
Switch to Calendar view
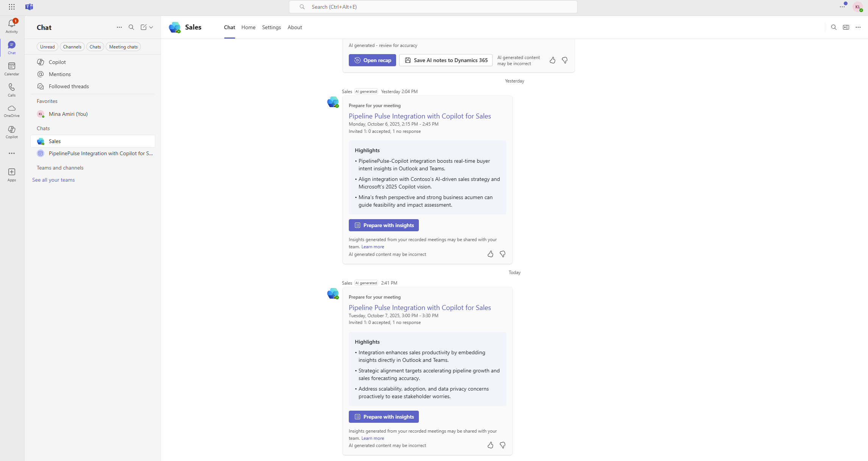point(11,69)
